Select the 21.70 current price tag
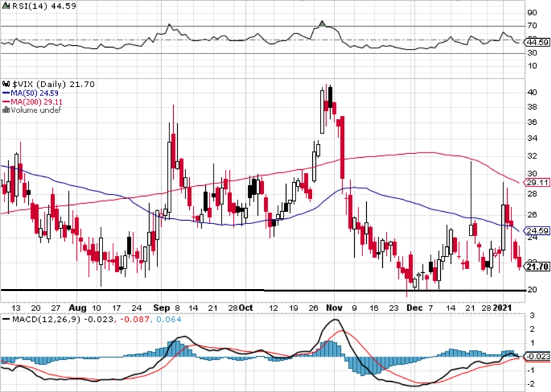This screenshot has height=392, width=551. point(537,267)
